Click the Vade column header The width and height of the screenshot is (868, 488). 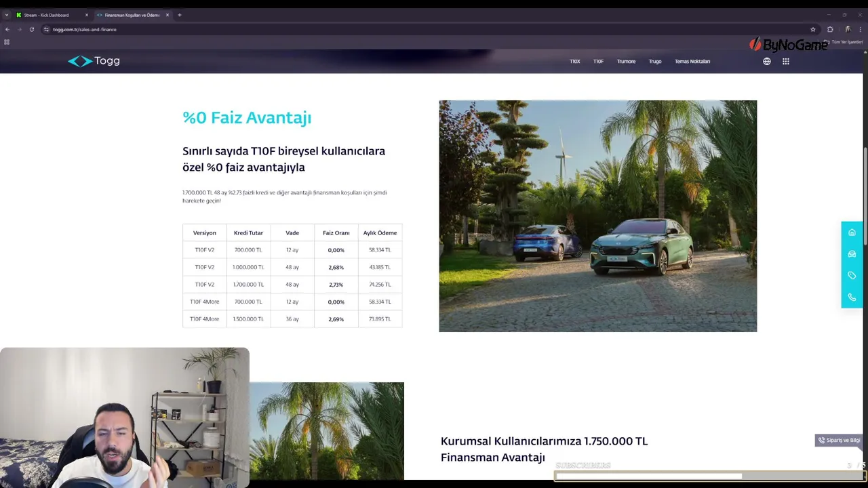coord(292,232)
